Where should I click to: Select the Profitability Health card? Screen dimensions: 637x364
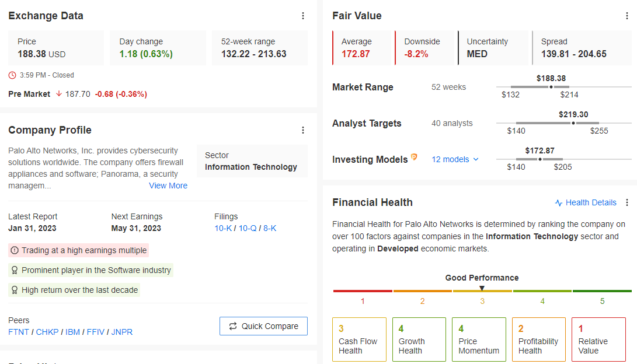click(539, 339)
